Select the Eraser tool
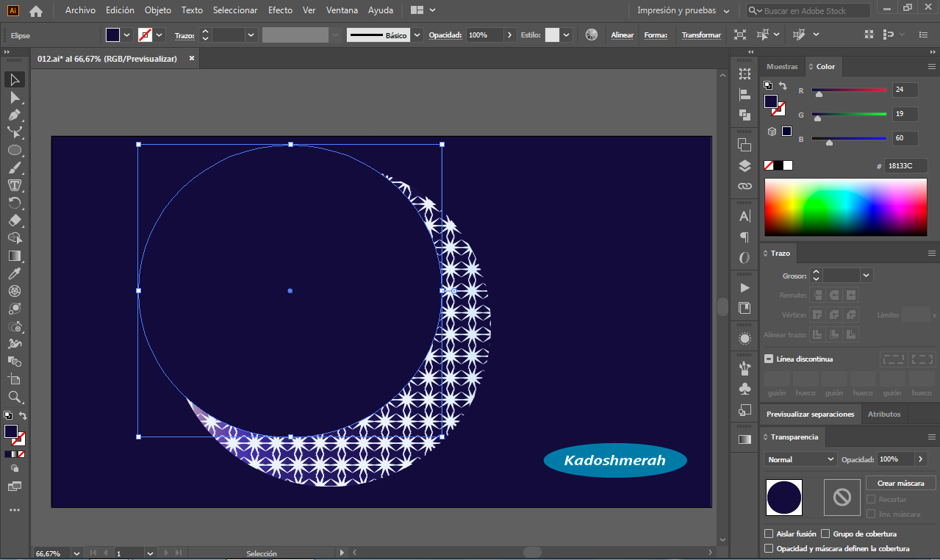 (x=15, y=220)
